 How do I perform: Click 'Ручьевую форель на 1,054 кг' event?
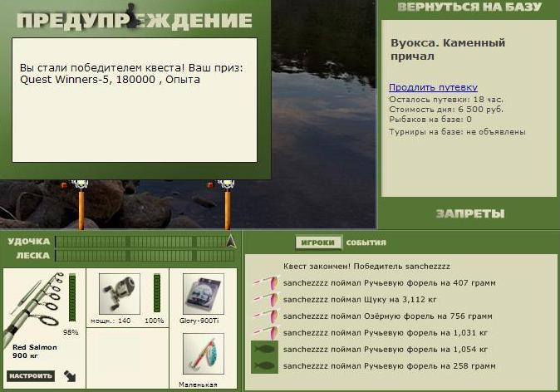coord(386,349)
